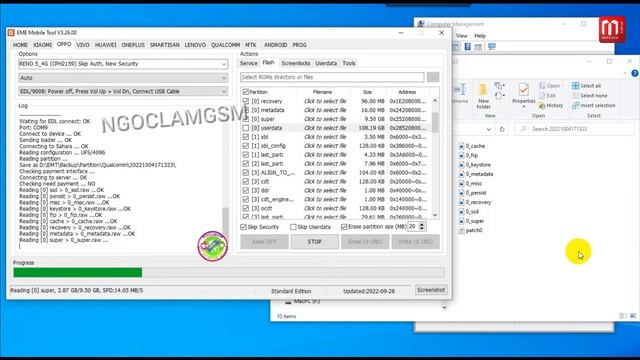Click the green progress bar

pyautogui.click(x=78, y=272)
